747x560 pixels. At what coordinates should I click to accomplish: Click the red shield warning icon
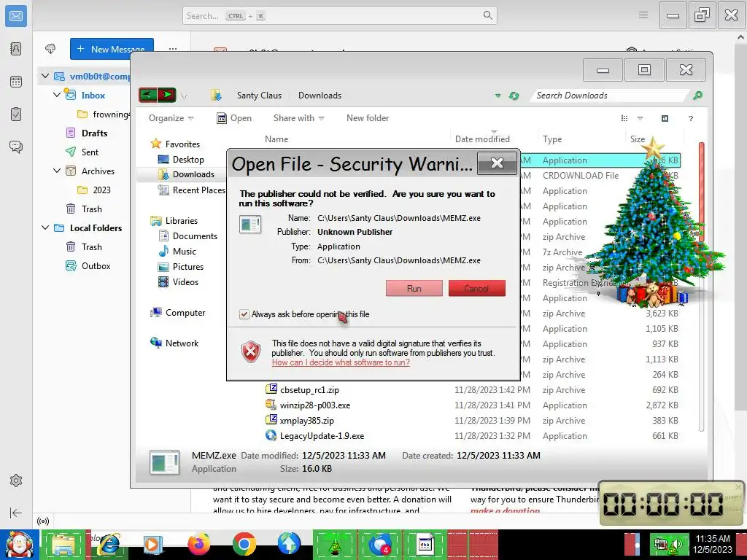(x=251, y=352)
